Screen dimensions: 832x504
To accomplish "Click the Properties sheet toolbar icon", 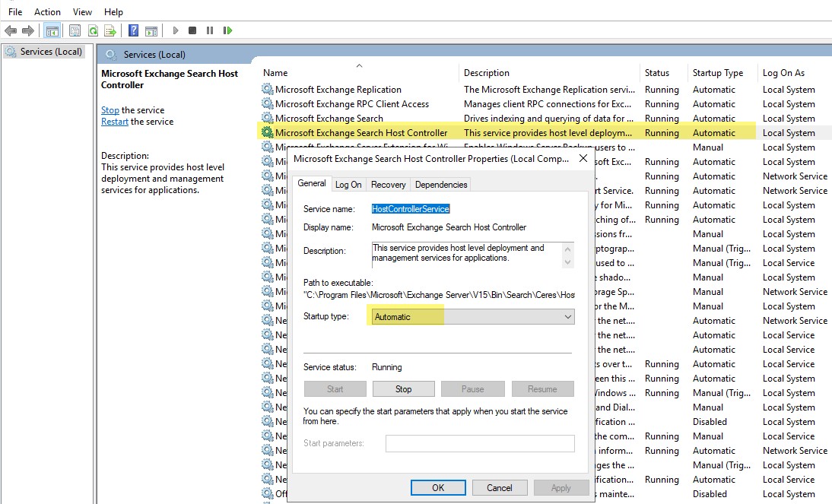I will 75,30.
